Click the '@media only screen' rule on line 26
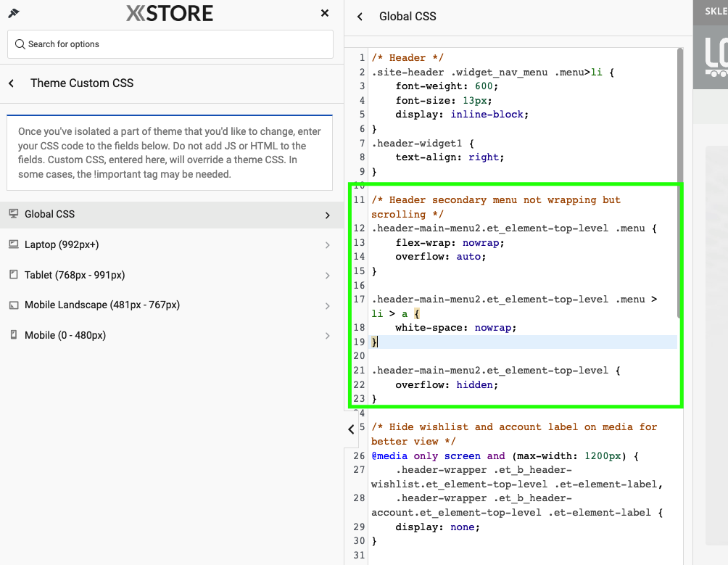 pyautogui.click(x=505, y=456)
